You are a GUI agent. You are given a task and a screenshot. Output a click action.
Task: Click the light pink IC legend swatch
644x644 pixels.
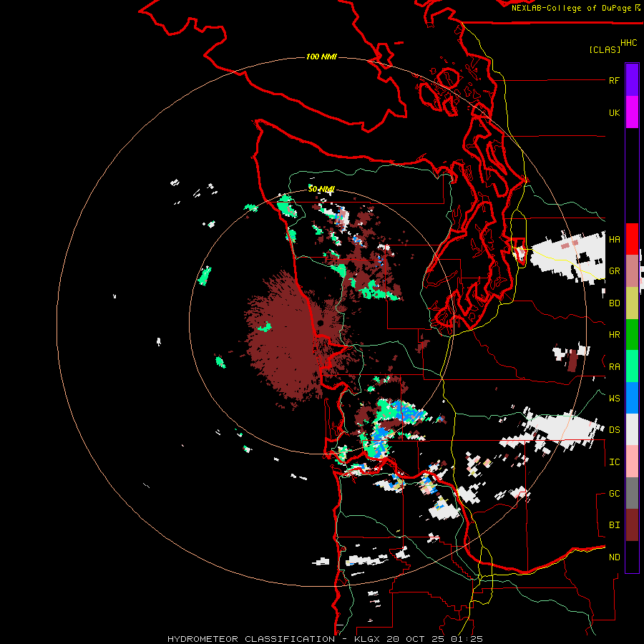(632, 462)
